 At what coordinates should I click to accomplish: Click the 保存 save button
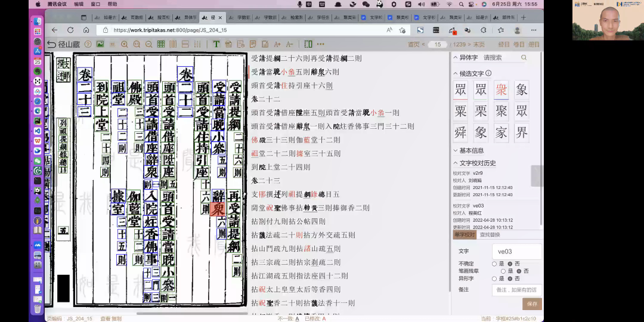pyautogui.click(x=532, y=304)
